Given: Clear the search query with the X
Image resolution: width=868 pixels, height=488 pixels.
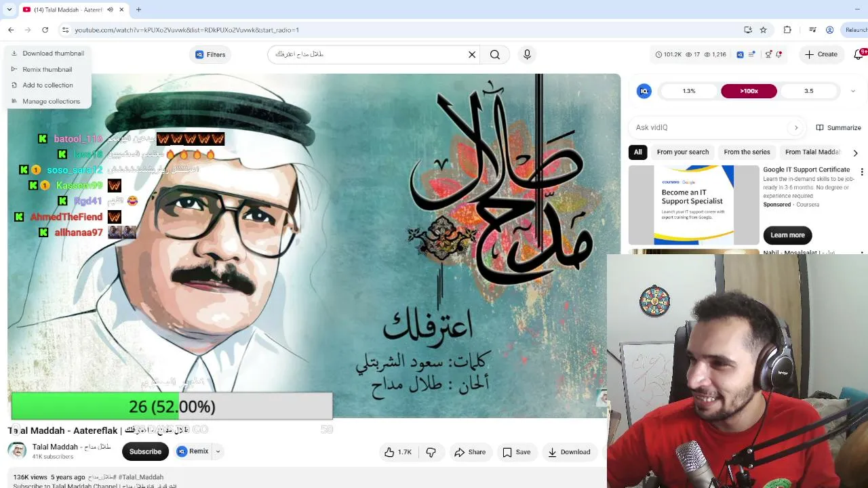Looking at the screenshot, I should (472, 55).
